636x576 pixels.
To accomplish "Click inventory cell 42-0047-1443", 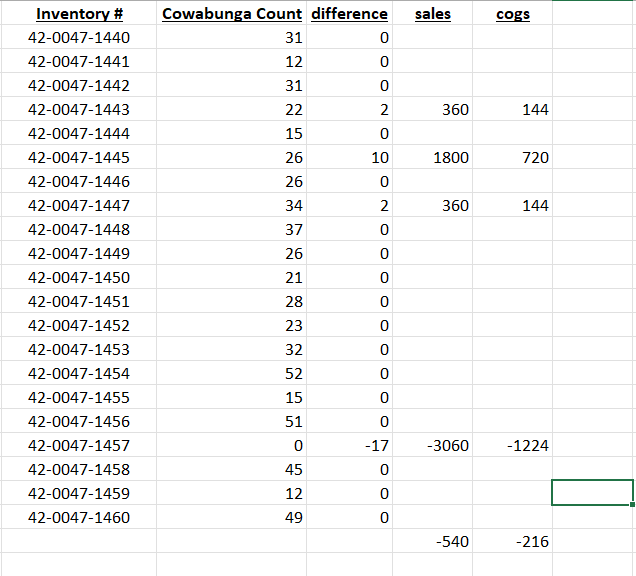I will coord(79,109).
